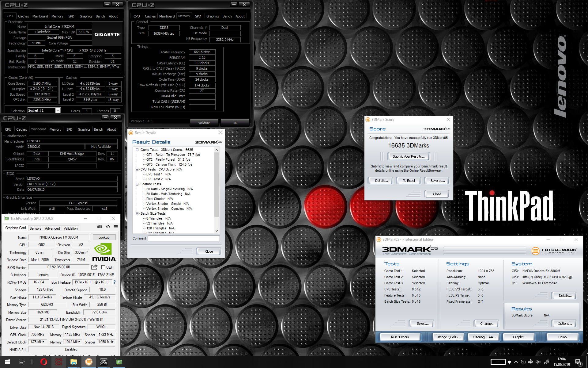This screenshot has width=588, height=368.
Task: Click the Bus Interface question mark icon
Action: [115, 282]
